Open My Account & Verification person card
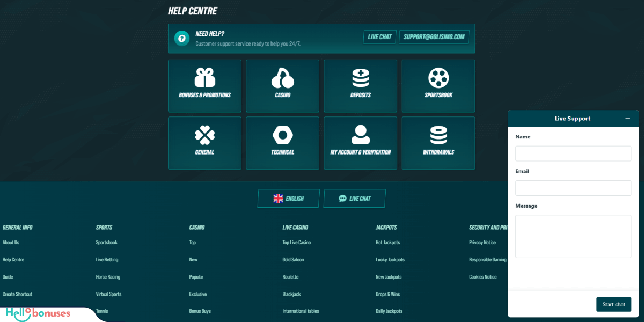Image resolution: width=644 pixels, height=322 pixels. tap(360, 143)
